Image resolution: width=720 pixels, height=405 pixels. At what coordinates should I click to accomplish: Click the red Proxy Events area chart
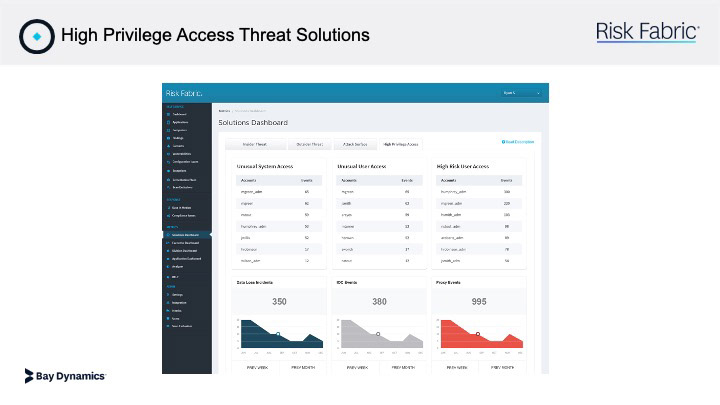point(482,334)
